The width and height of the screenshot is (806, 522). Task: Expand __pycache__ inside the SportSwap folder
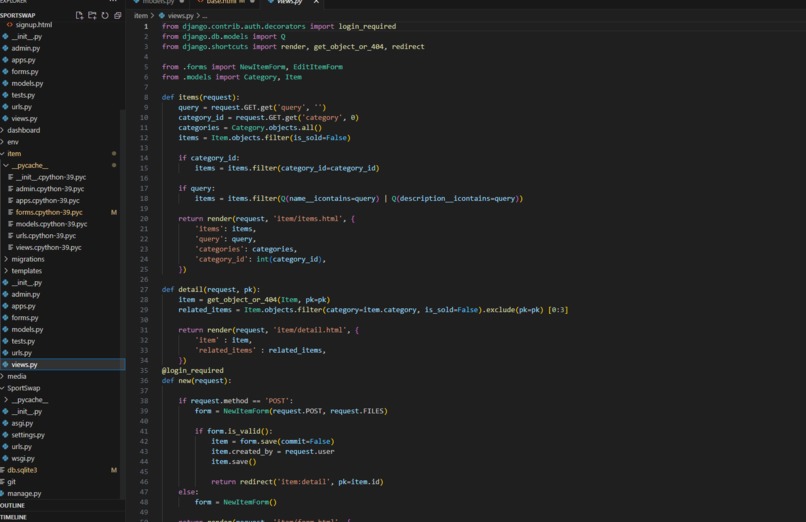[29, 400]
